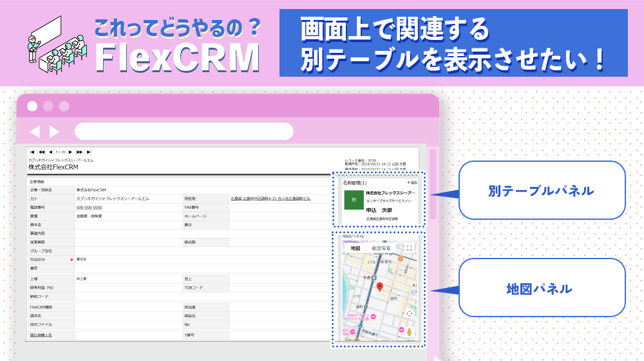Open the phone number link 000-000-0000
Viewport: 644px width, 361px height.
click(x=89, y=208)
